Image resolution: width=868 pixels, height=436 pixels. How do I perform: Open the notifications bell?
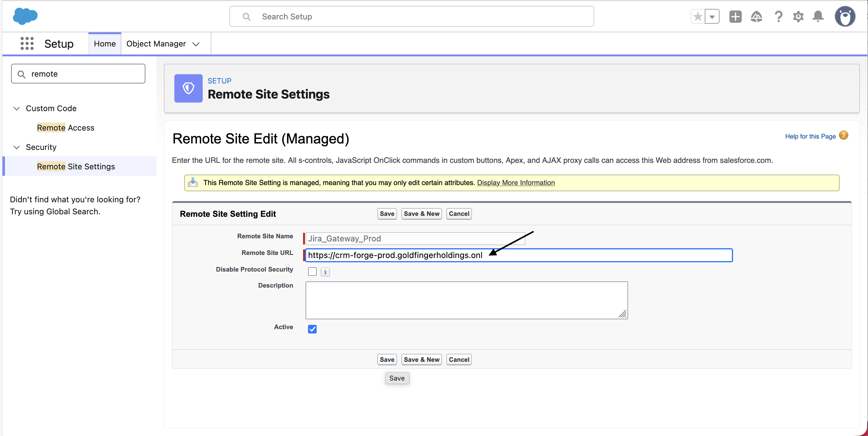tap(818, 17)
